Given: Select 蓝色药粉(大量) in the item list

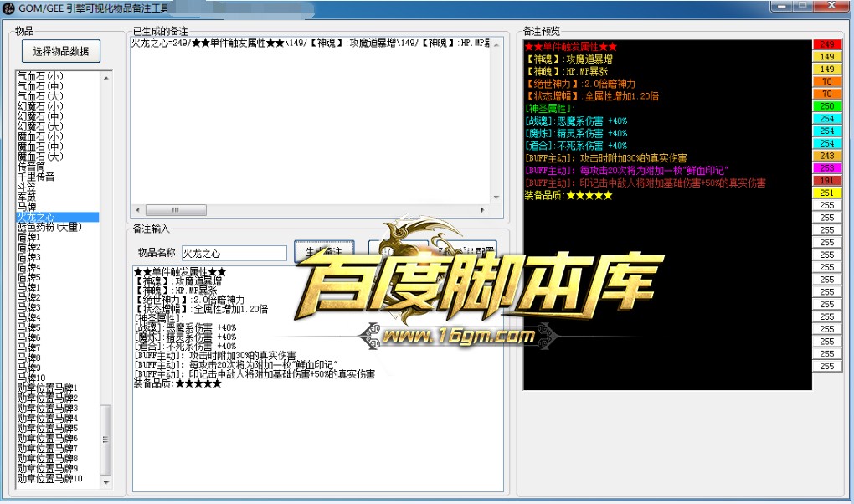Looking at the screenshot, I should point(49,227).
